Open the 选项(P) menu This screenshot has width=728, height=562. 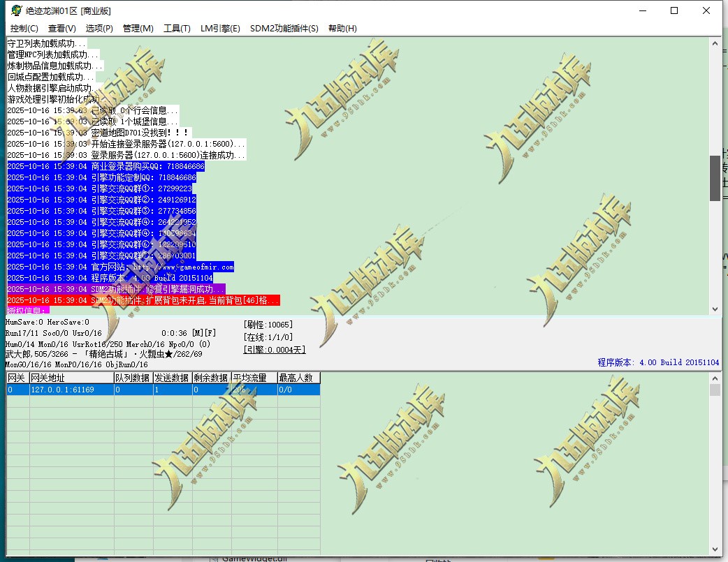pos(99,29)
